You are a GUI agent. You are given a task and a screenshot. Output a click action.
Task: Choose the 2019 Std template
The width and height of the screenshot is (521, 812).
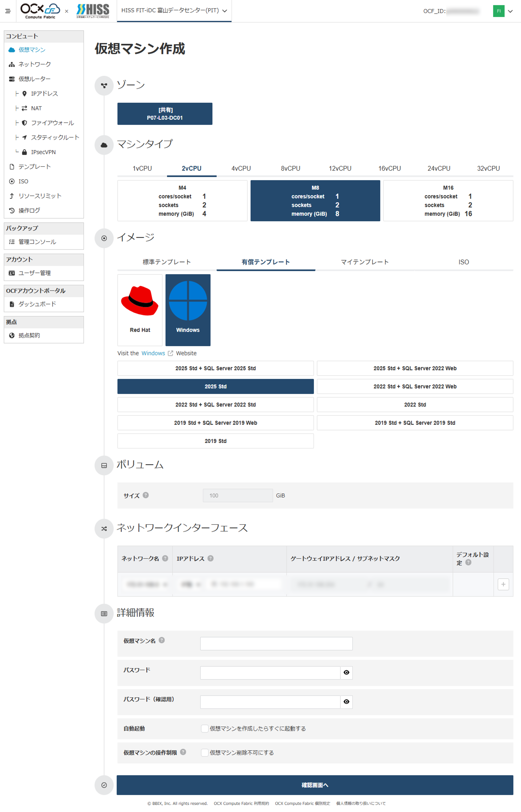click(216, 441)
